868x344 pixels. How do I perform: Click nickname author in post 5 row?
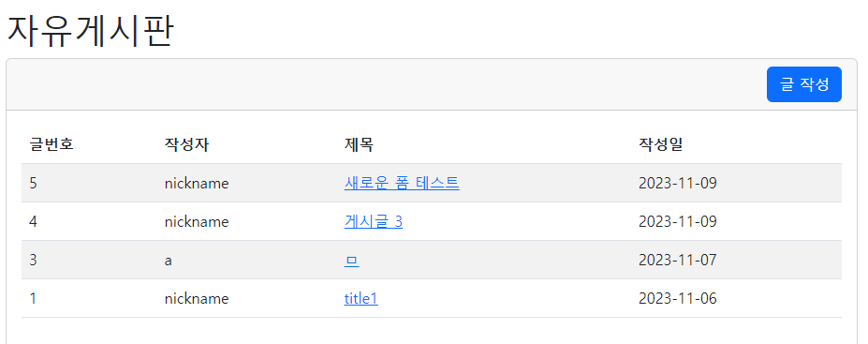pyautogui.click(x=197, y=183)
